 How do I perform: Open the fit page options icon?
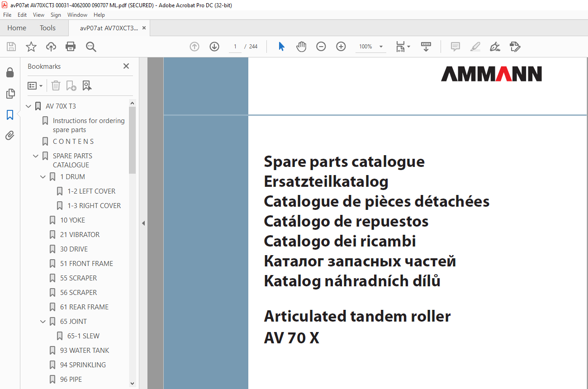point(403,47)
